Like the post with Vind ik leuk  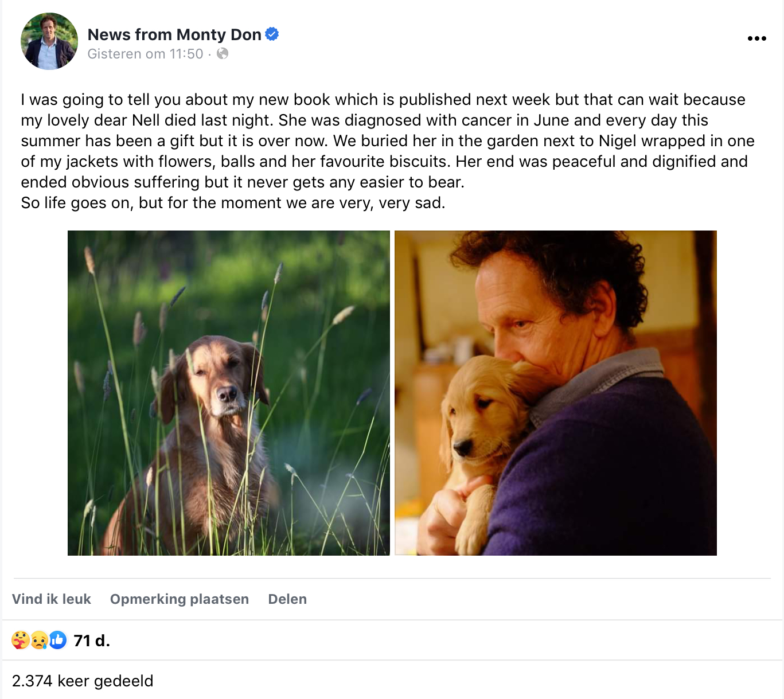(52, 599)
